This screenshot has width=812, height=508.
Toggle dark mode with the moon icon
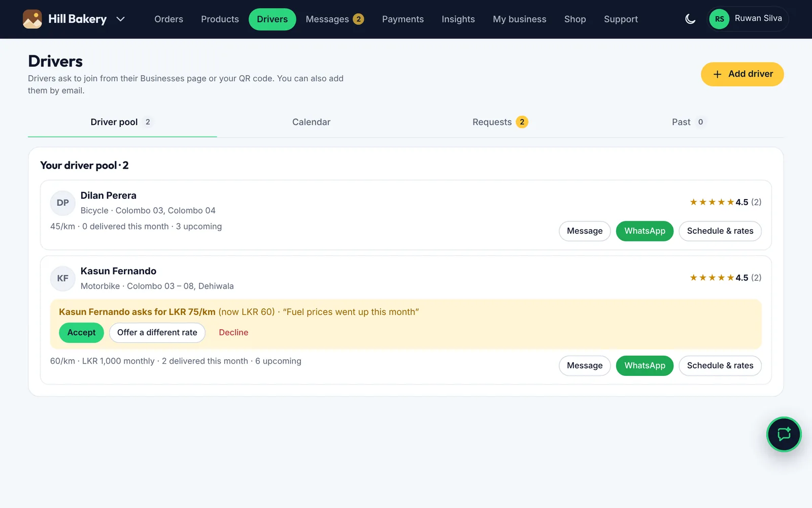pyautogui.click(x=690, y=19)
